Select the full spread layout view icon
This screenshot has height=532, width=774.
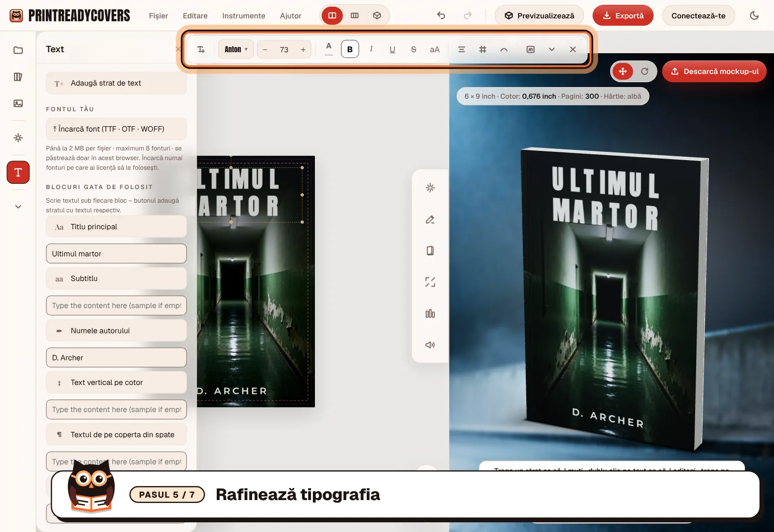(x=355, y=15)
